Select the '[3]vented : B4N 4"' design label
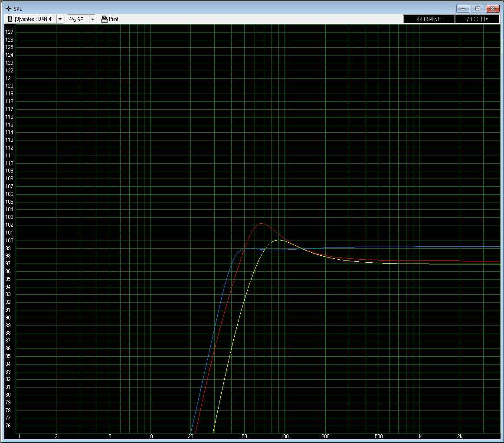 pos(35,19)
